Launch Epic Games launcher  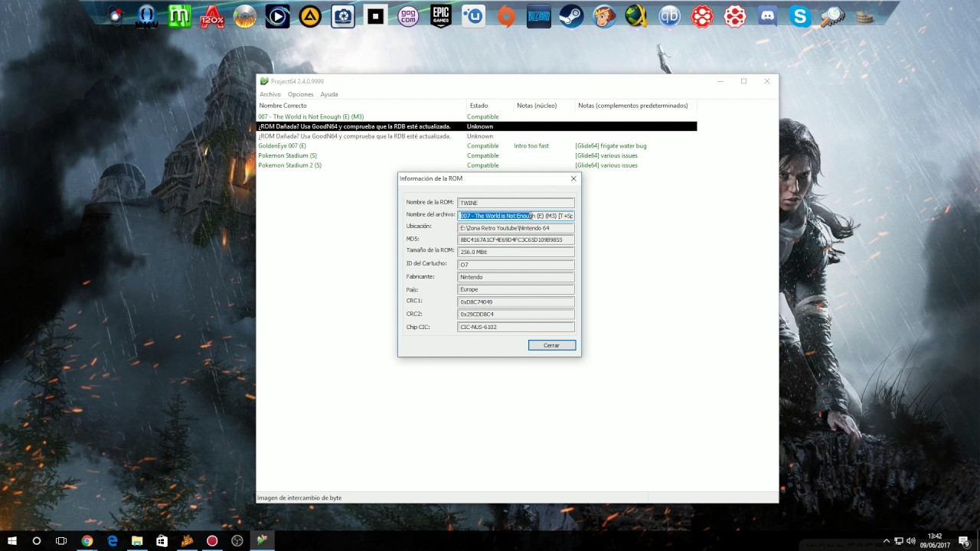(440, 16)
